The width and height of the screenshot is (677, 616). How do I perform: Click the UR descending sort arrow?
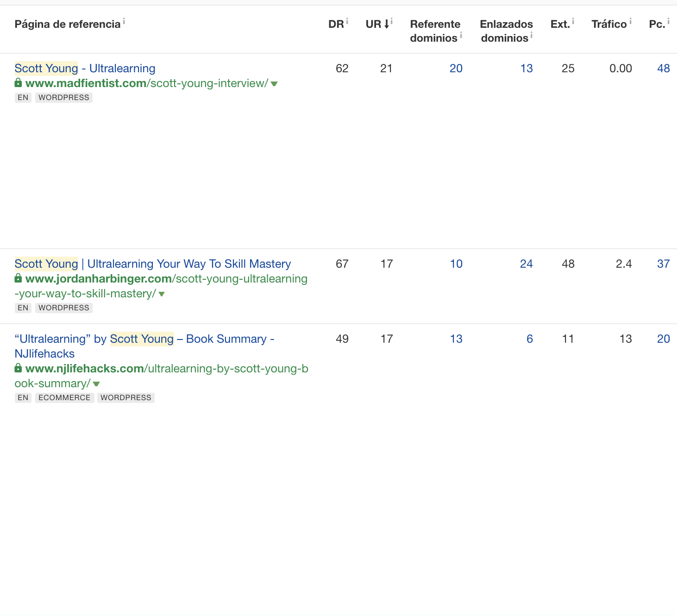[387, 25]
